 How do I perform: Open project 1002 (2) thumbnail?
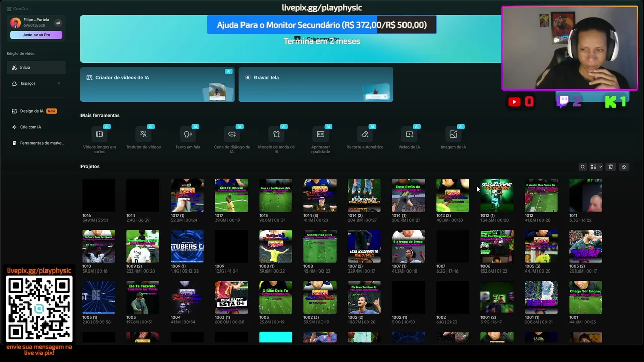click(364, 297)
